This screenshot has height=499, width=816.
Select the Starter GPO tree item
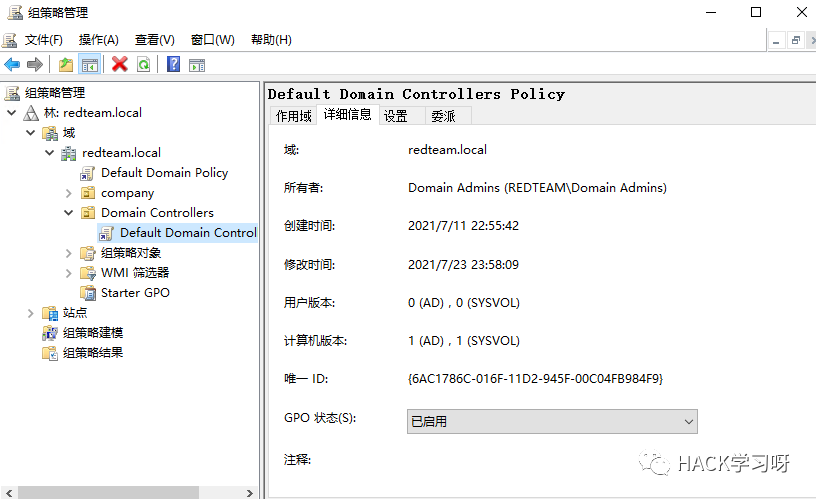pyautogui.click(x=135, y=293)
